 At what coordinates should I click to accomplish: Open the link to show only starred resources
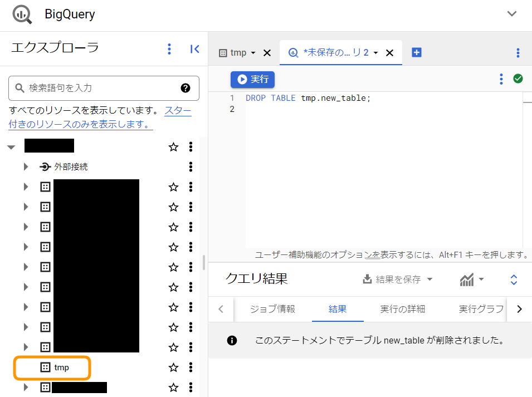[x=100, y=117]
